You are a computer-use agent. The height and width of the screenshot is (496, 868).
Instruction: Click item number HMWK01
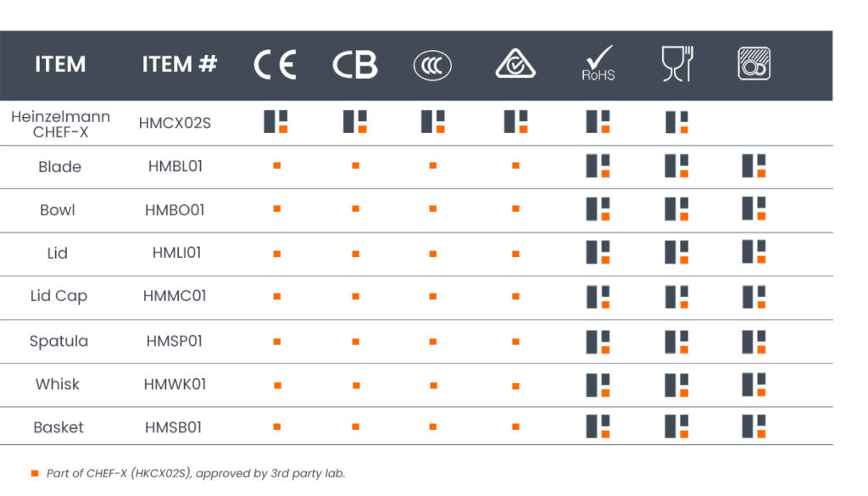coord(175,384)
